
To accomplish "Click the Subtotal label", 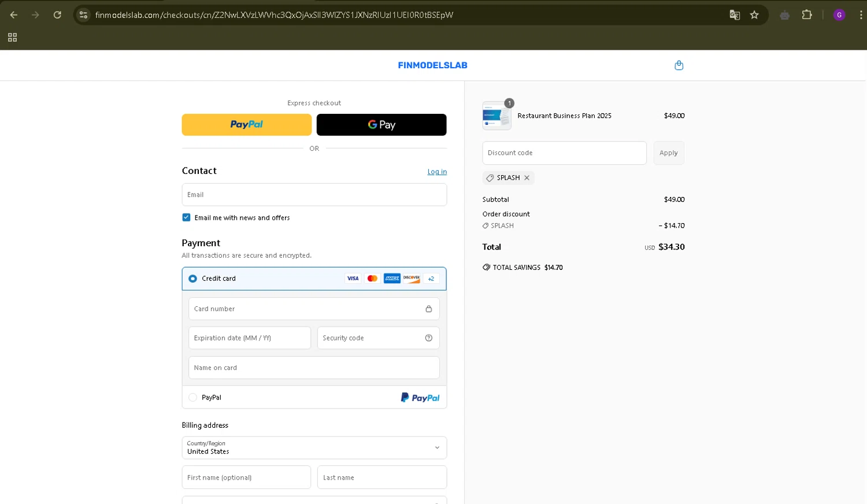I will pyautogui.click(x=496, y=199).
